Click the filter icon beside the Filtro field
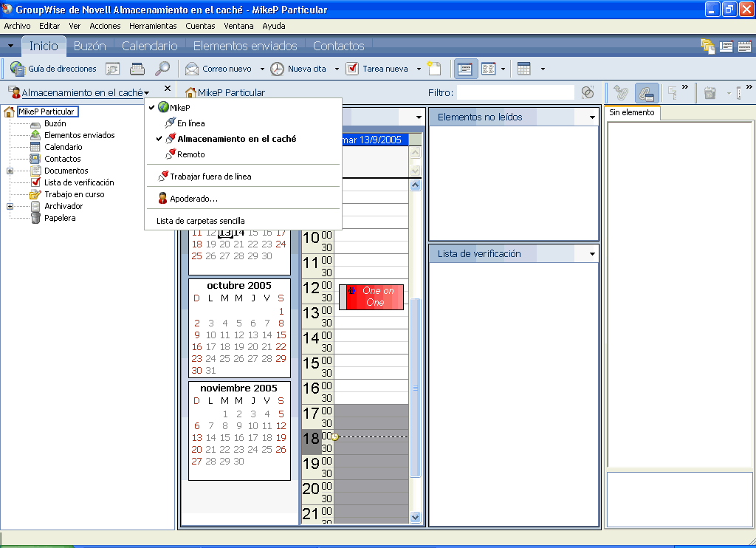The height and width of the screenshot is (548, 756). (x=587, y=92)
